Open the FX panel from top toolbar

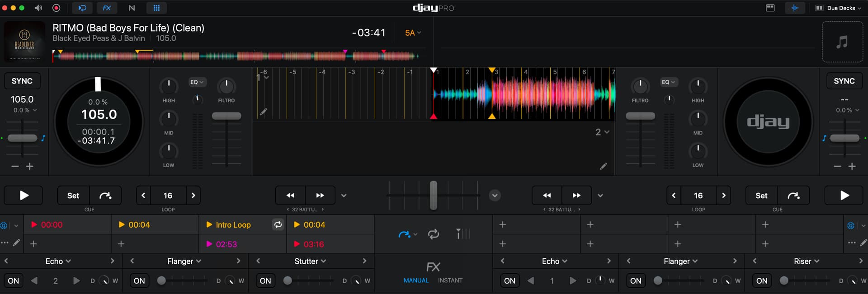[107, 8]
